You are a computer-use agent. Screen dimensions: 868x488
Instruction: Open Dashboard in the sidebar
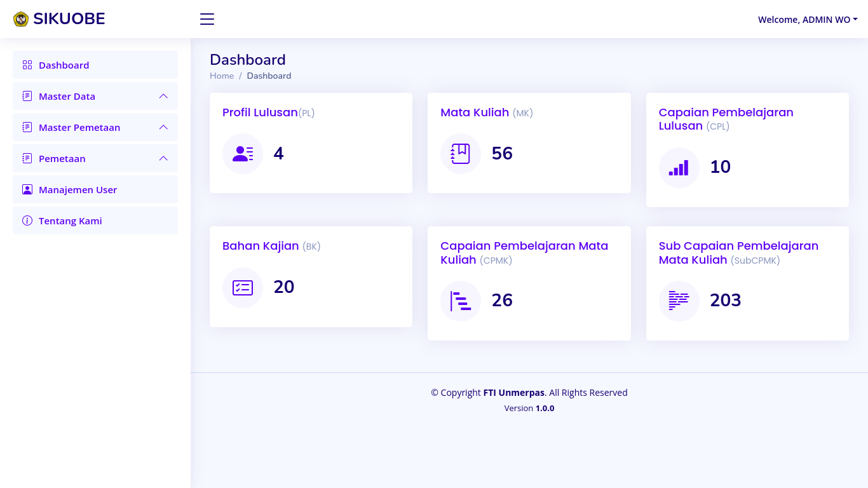(64, 65)
